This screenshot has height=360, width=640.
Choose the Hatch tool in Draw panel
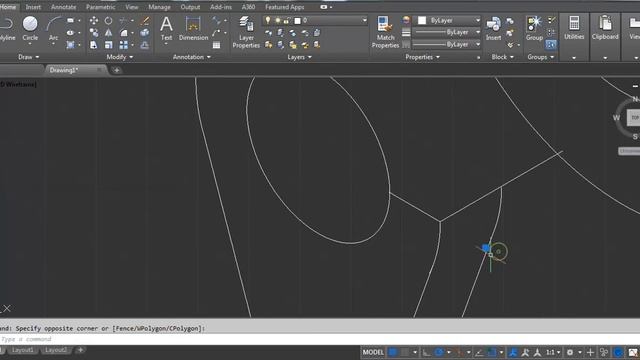71,45
